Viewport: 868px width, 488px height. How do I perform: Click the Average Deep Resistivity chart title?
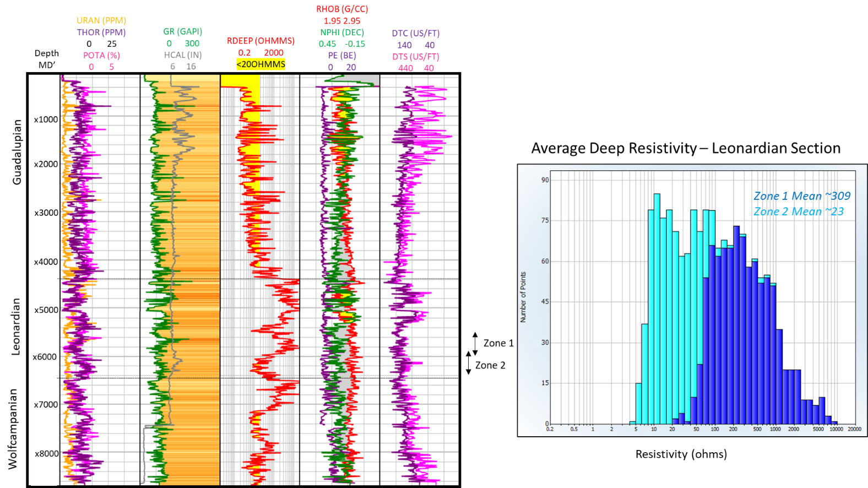pos(686,148)
